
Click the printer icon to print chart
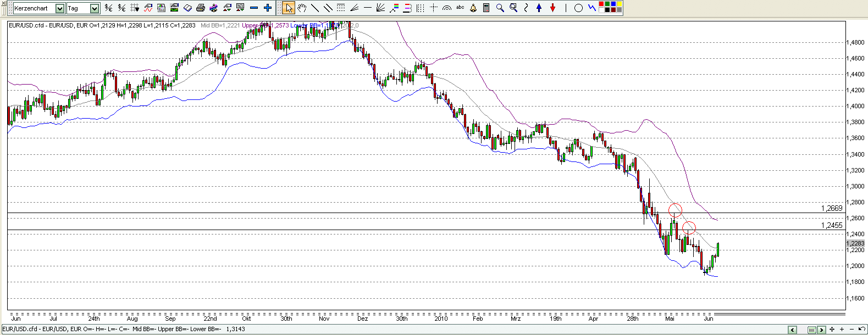[x=201, y=8]
